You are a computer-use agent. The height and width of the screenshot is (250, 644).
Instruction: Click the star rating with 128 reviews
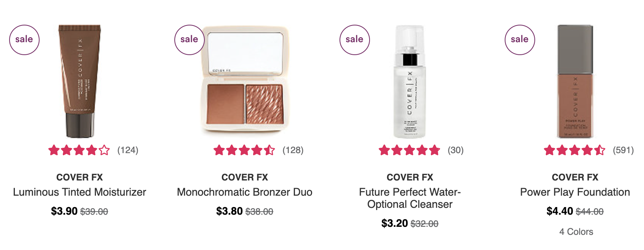[x=244, y=150]
